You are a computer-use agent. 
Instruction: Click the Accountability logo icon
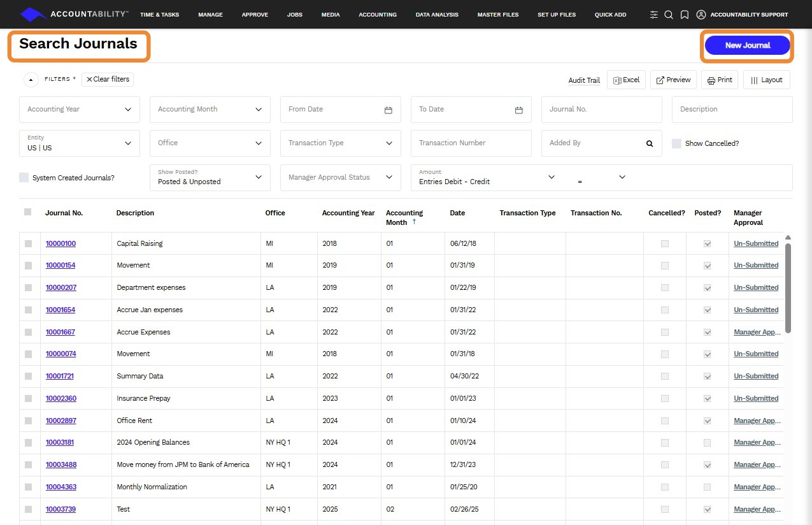coord(34,14)
